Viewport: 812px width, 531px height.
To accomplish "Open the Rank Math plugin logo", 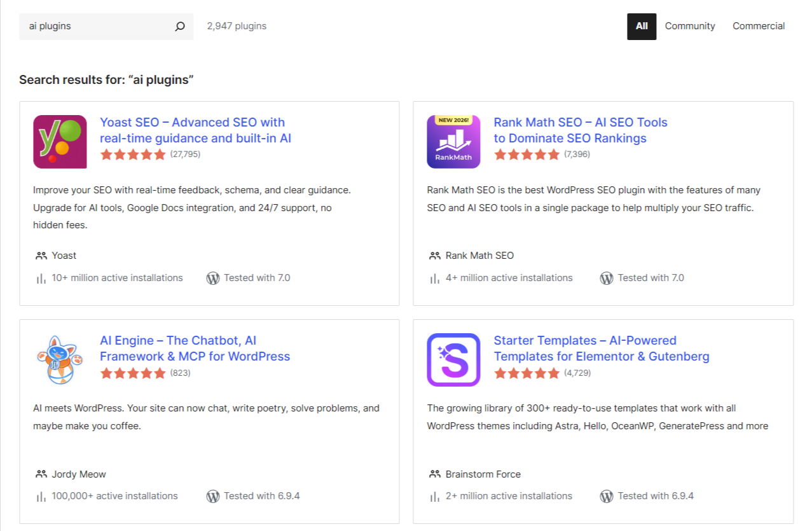I will (x=453, y=142).
